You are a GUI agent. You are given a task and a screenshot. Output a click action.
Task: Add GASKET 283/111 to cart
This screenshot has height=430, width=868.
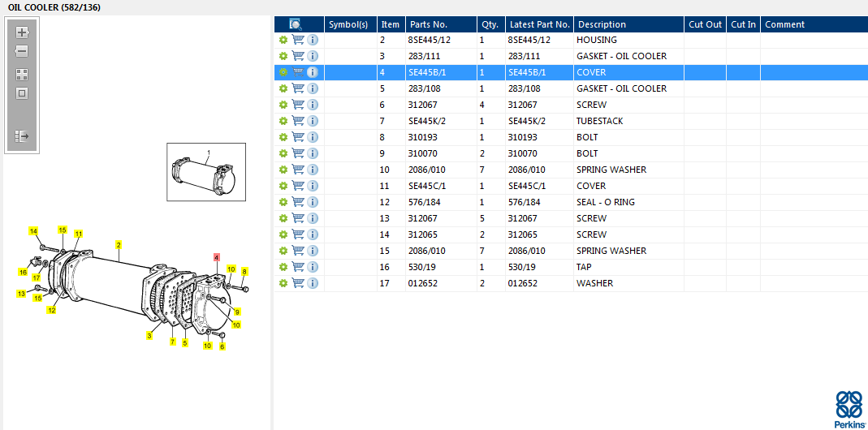(x=298, y=56)
